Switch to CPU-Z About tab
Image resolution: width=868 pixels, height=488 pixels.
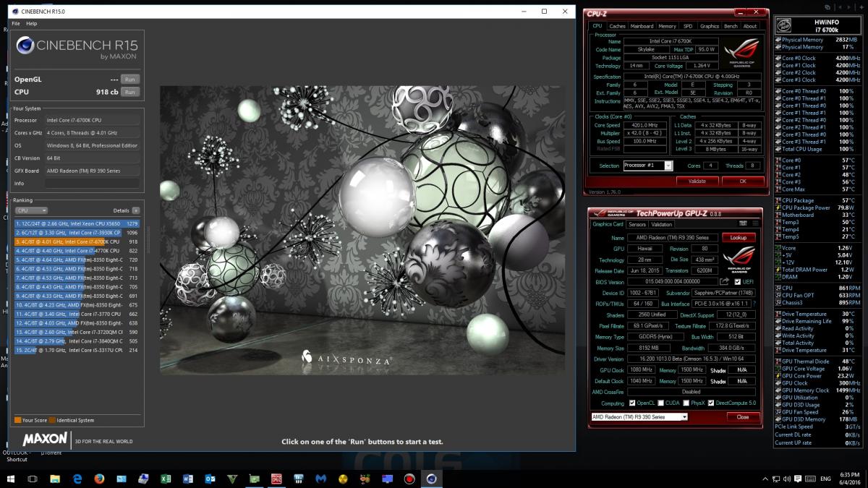(x=750, y=26)
